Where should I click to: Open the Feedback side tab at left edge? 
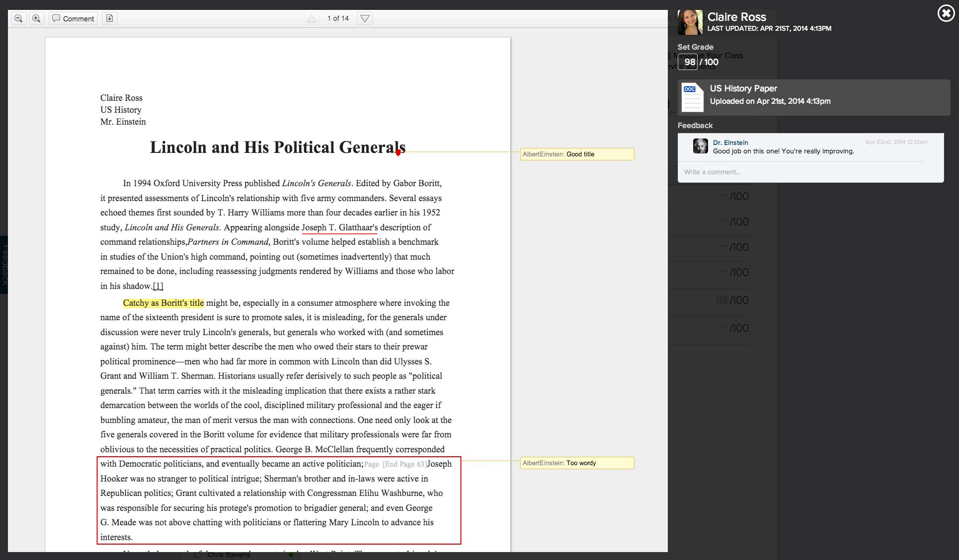pos(4,265)
